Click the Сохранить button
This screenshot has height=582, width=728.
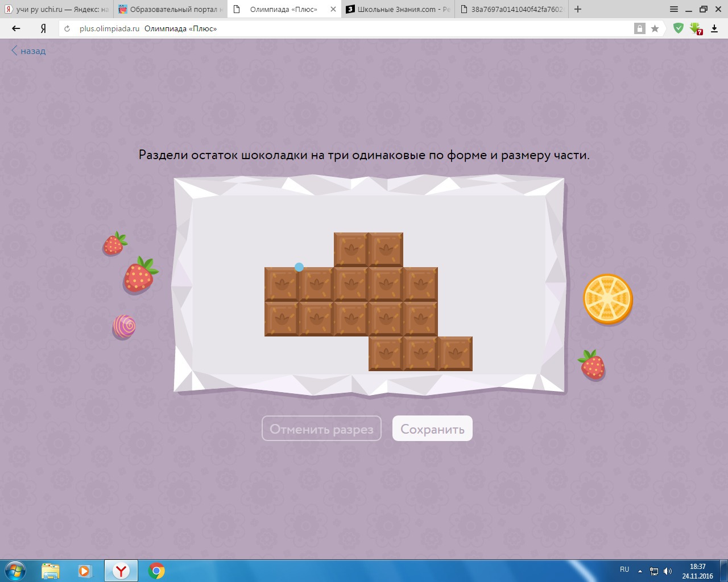pyautogui.click(x=432, y=429)
